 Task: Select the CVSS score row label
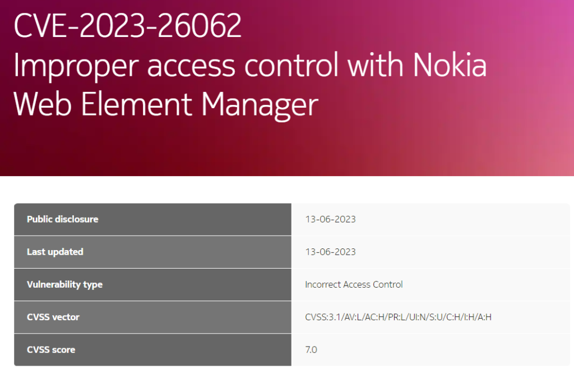51,349
